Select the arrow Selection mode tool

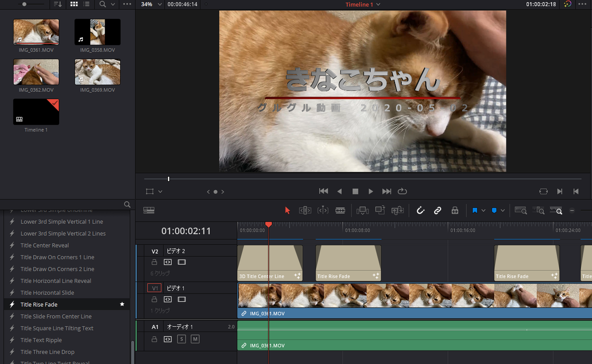pos(288,211)
